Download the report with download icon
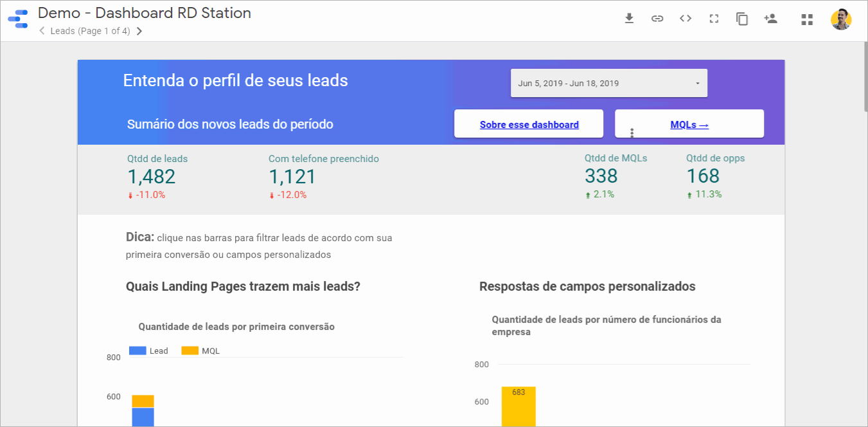 (x=629, y=19)
